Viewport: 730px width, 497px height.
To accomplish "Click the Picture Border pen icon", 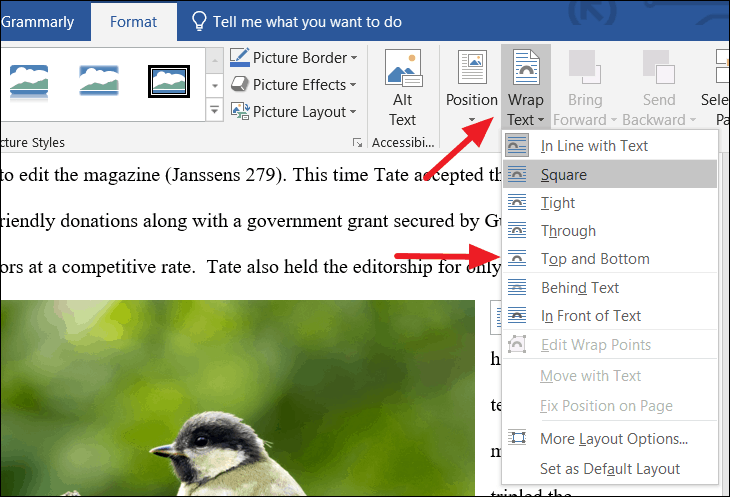I will (240, 57).
